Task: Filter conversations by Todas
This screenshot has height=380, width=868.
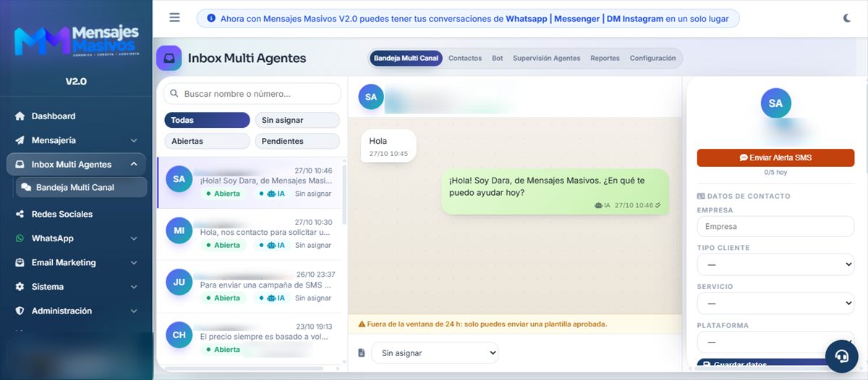Action: point(207,120)
